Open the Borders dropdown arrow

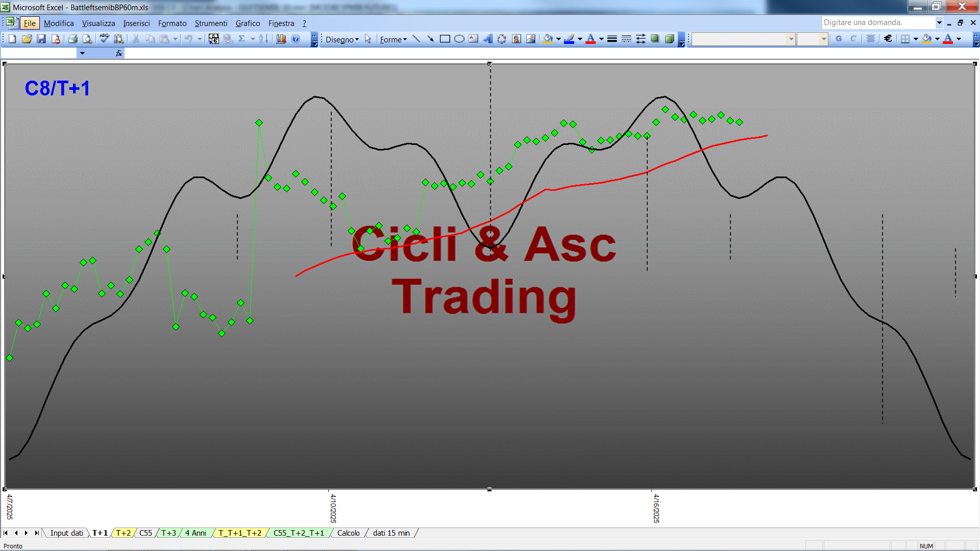pos(916,39)
